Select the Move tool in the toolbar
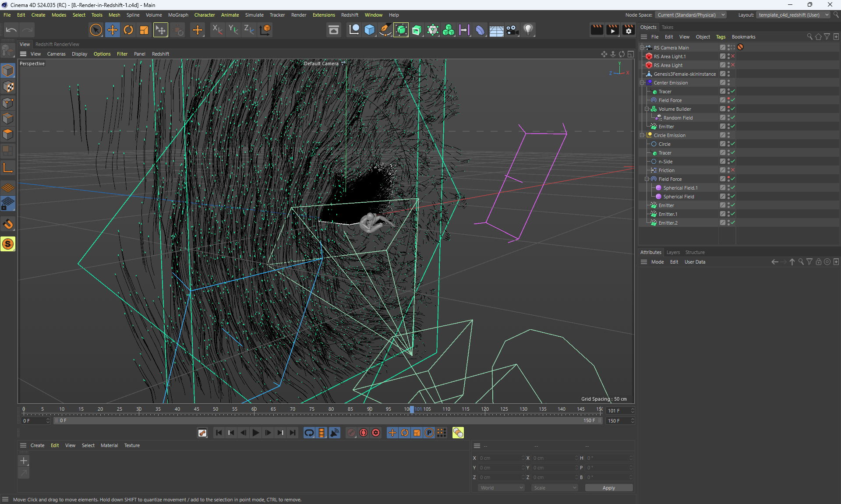 click(x=112, y=30)
